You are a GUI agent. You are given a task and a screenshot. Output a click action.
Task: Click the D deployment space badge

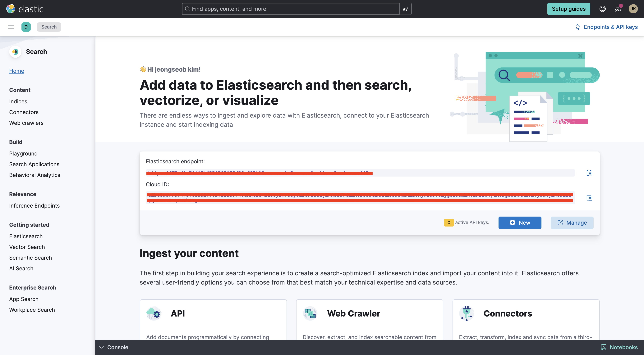pyautogui.click(x=26, y=27)
